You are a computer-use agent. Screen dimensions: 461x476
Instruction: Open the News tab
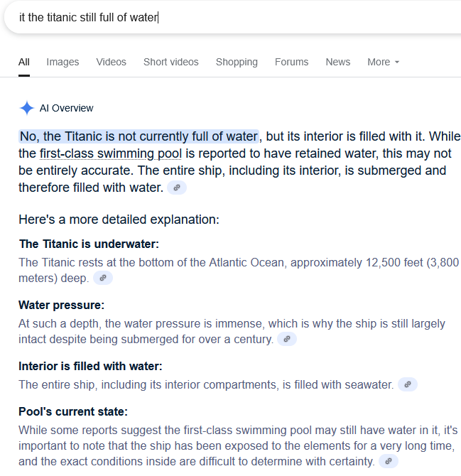pyautogui.click(x=338, y=62)
